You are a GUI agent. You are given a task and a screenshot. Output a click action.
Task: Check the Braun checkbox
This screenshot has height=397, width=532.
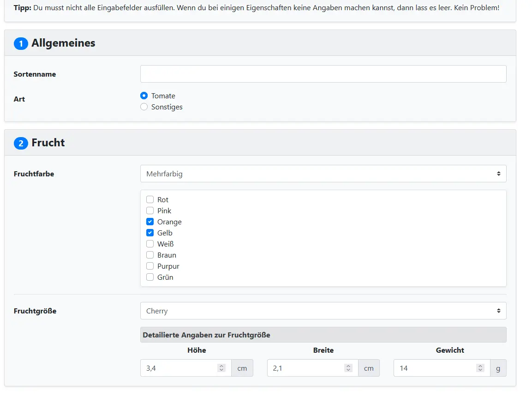tap(150, 255)
